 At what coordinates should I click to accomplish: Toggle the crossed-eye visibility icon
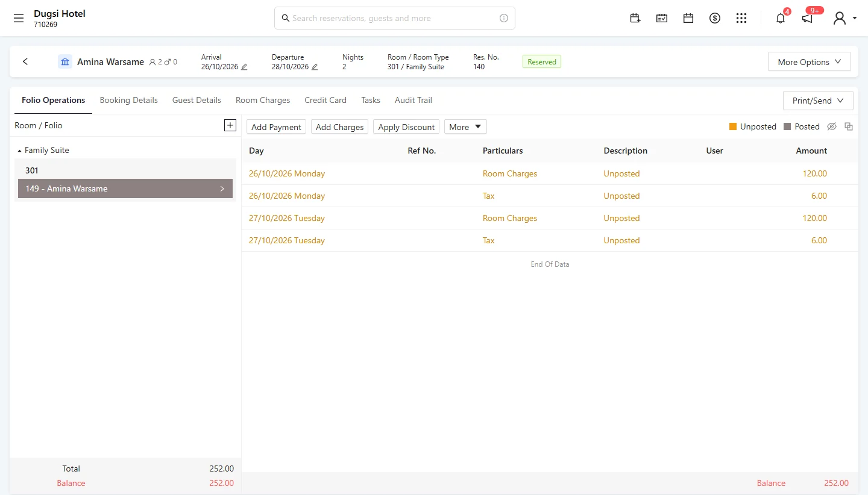point(832,126)
